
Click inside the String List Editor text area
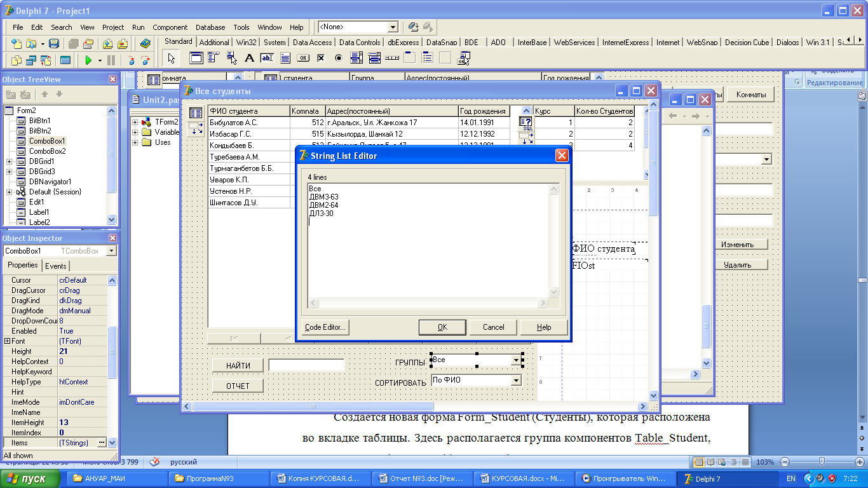point(426,254)
